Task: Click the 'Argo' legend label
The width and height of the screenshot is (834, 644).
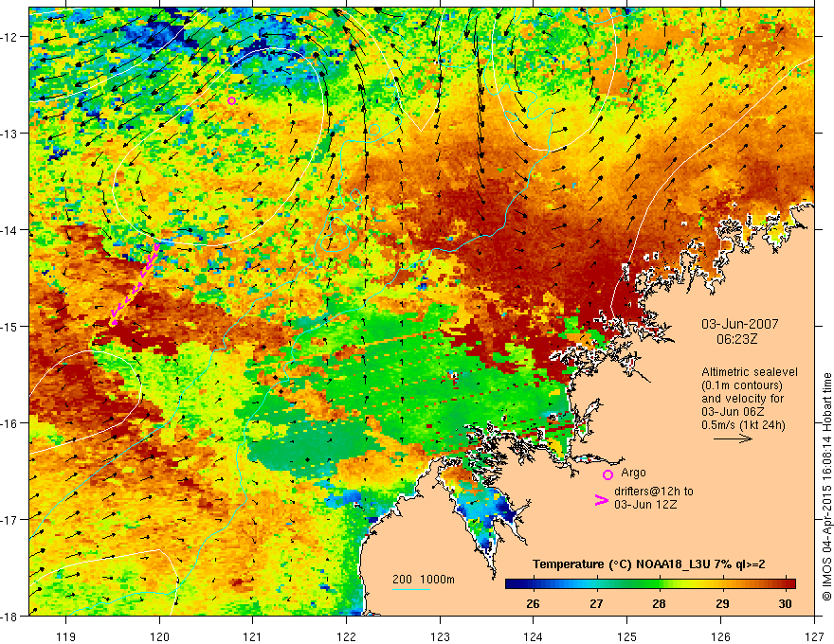Action: pyautogui.click(x=633, y=473)
